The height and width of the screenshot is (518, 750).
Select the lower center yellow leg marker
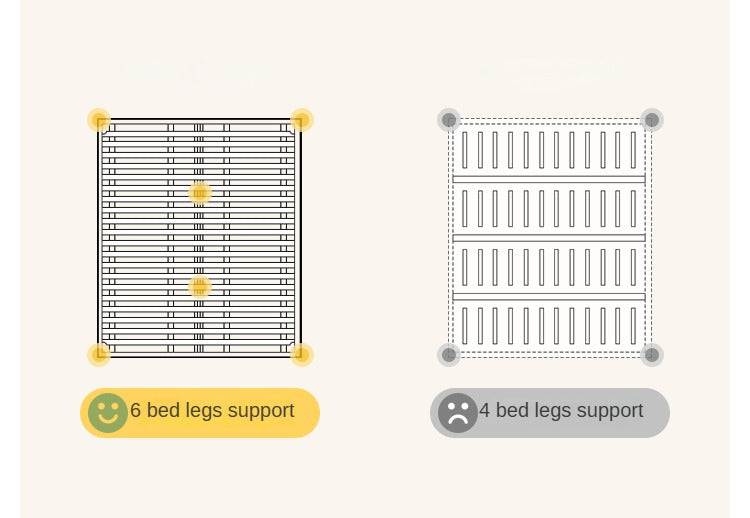[x=200, y=287]
